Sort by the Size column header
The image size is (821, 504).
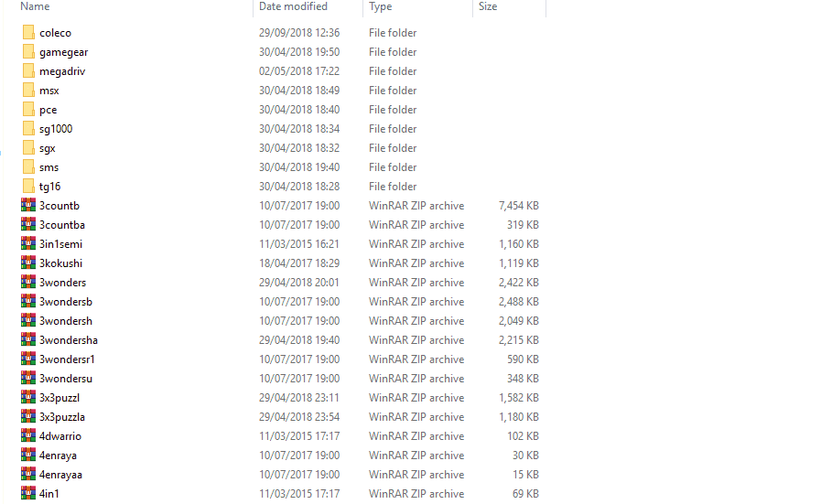[488, 6]
